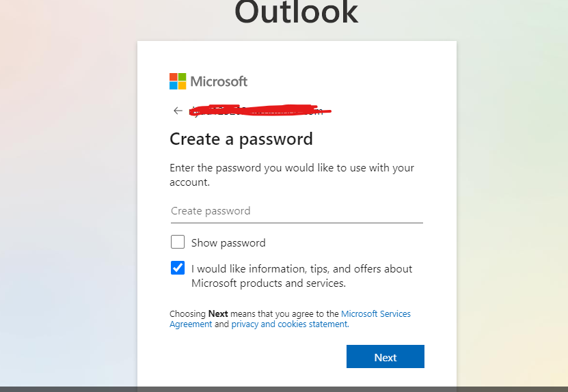This screenshot has width=568, height=392.
Task: Click the Microsoft four-square logo
Action: [178, 81]
